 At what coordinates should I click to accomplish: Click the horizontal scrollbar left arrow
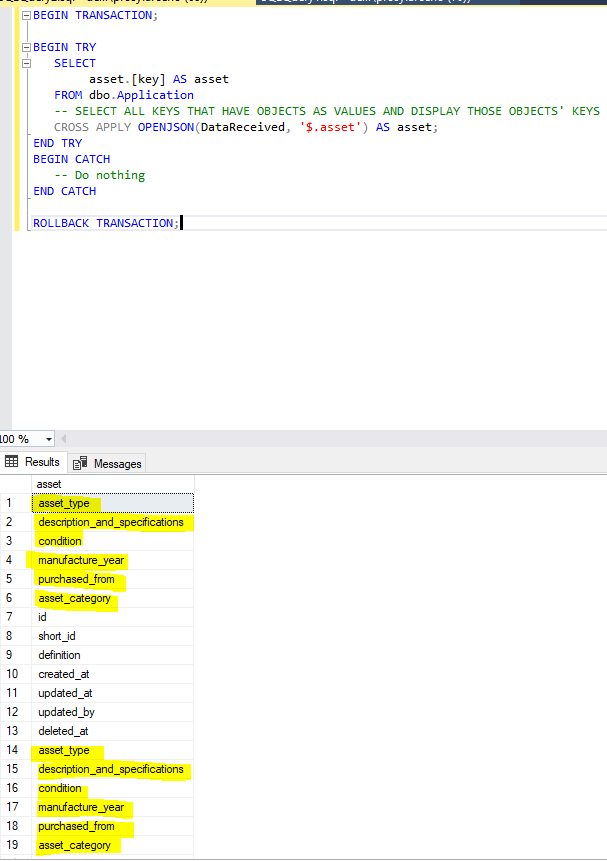(64, 439)
